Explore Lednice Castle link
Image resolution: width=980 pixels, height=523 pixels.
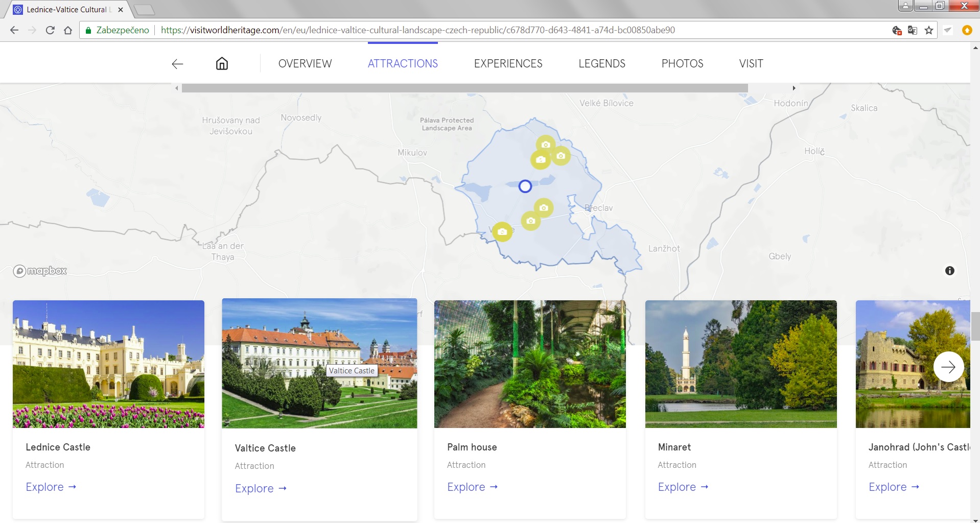(51, 487)
